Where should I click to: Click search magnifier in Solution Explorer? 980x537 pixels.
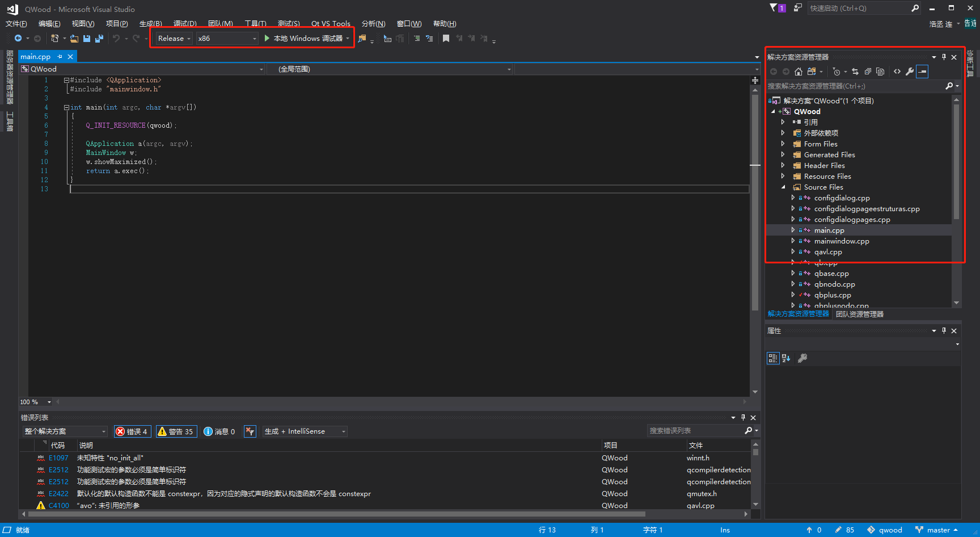click(949, 86)
